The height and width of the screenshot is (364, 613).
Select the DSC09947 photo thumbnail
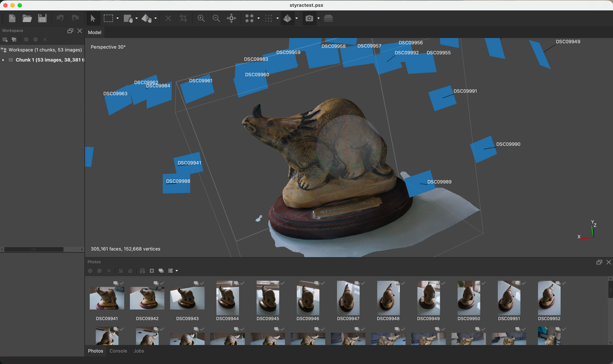348,298
